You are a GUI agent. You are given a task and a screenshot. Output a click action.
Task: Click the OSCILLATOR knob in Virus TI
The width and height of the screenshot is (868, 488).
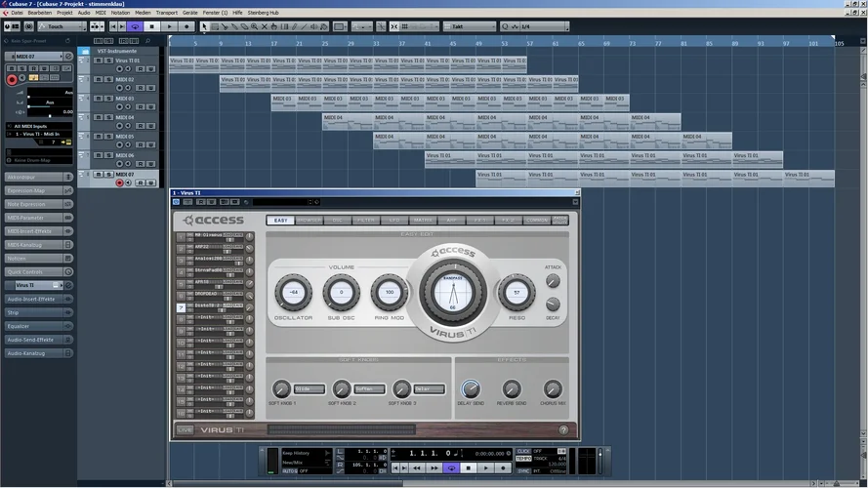pyautogui.click(x=293, y=292)
